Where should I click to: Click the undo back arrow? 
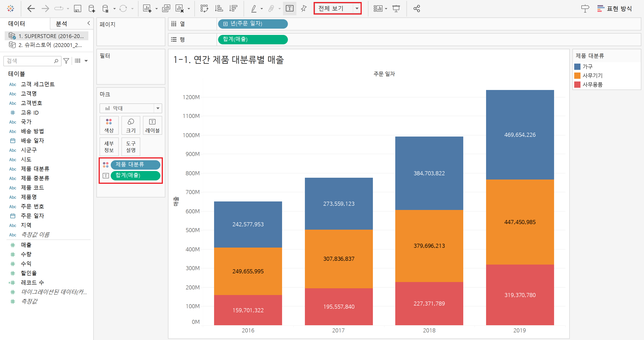click(31, 9)
